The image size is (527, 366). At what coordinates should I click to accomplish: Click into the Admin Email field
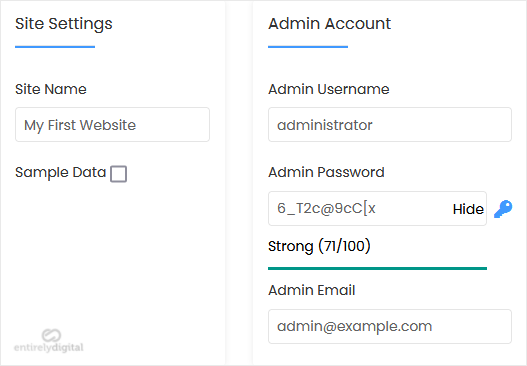(x=390, y=326)
